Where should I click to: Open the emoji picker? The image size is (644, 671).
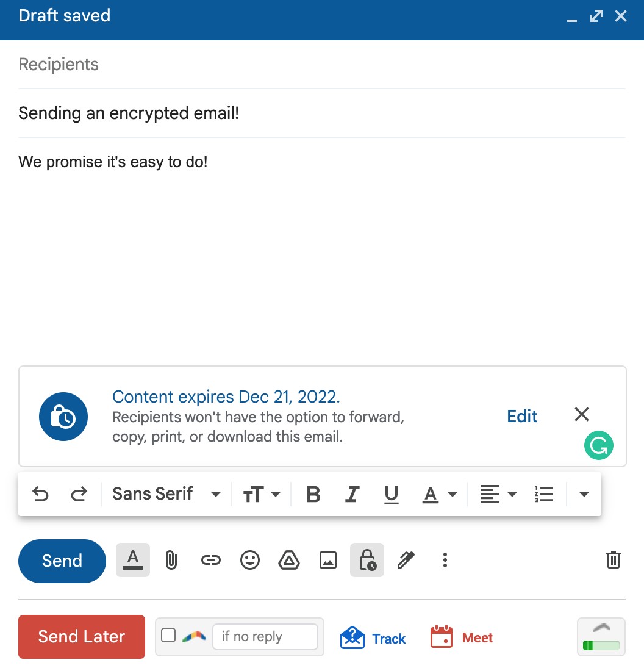(x=249, y=560)
